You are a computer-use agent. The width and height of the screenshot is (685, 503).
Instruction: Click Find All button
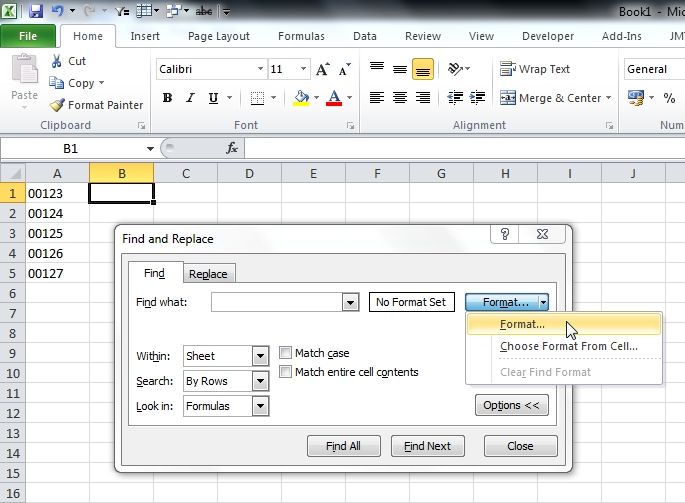click(343, 446)
